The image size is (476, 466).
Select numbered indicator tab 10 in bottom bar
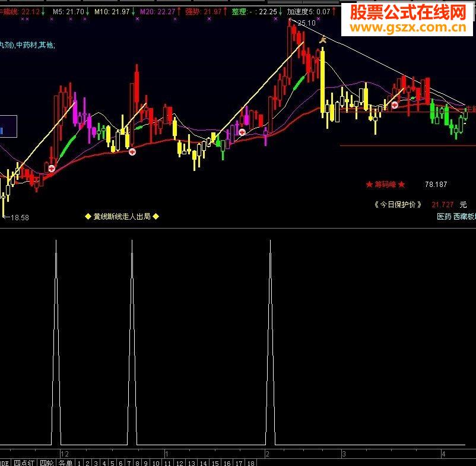[x=156, y=463]
